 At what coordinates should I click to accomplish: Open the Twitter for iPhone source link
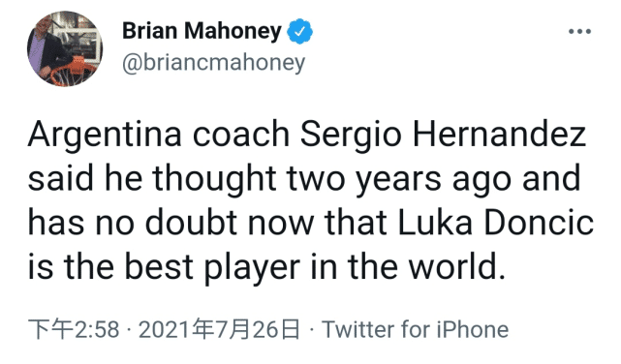pyautogui.click(x=415, y=329)
